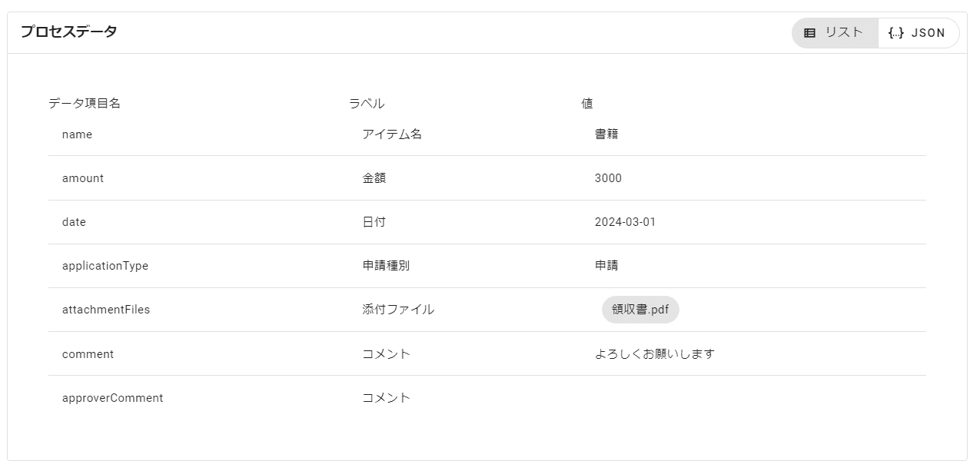Select the attachmentFiles data item cell
The image size is (980, 471).
pos(106,310)
